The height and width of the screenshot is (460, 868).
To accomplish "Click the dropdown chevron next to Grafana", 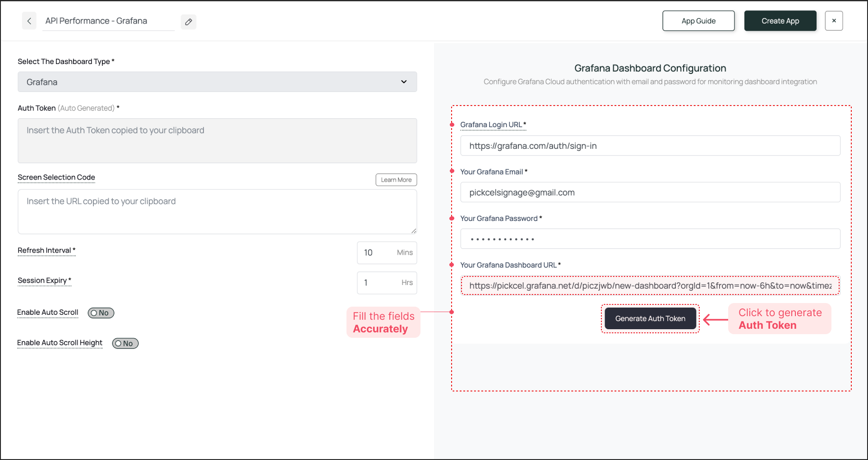I will point(404,82).
